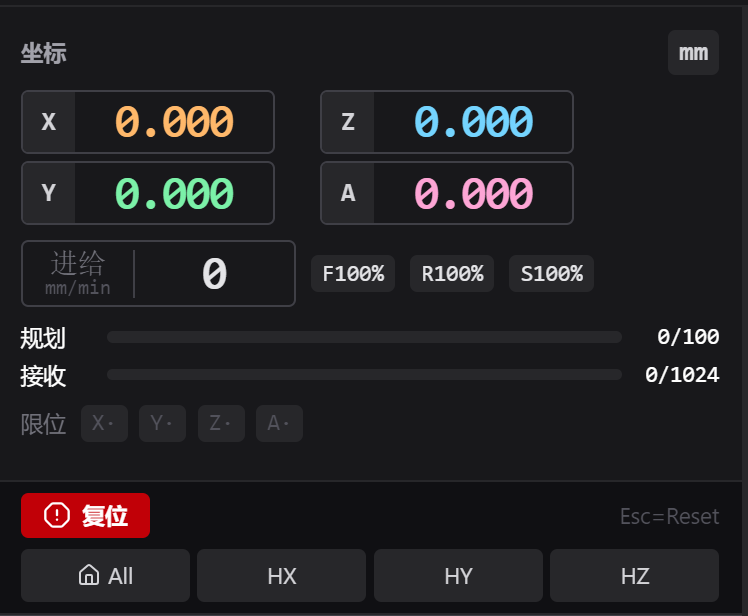Viewport: 748px width, 616px height.
Task: Click the A limit indicator
Action: (280, 423)
